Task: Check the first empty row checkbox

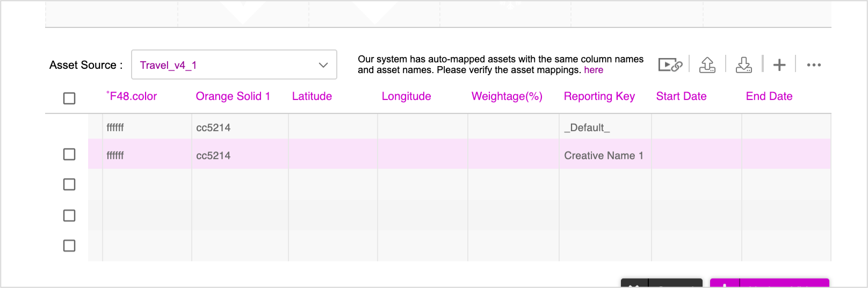Action: pyautogui.click(x=69, y=184)
